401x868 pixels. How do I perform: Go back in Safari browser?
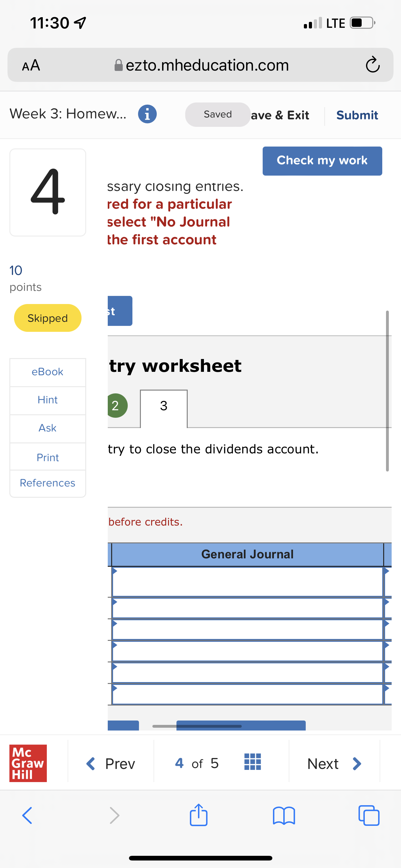(x=27, y=816)
